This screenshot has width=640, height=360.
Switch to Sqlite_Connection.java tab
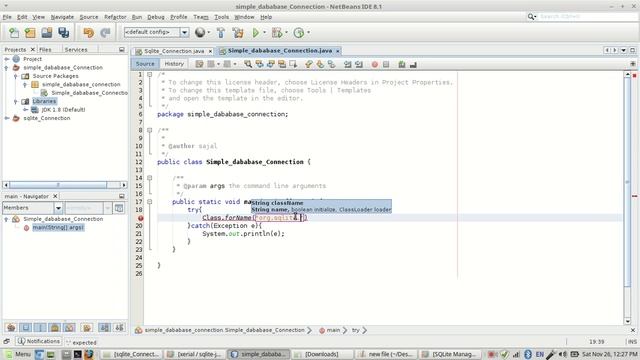click(x=174, y=51)
